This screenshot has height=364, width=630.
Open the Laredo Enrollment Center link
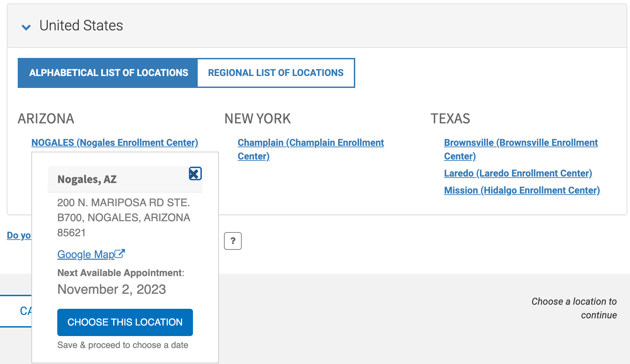[518, 173]
